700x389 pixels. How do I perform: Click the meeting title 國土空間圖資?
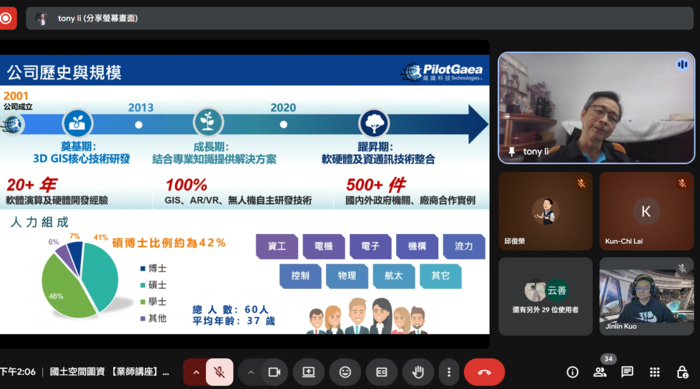tap(110, 372)
